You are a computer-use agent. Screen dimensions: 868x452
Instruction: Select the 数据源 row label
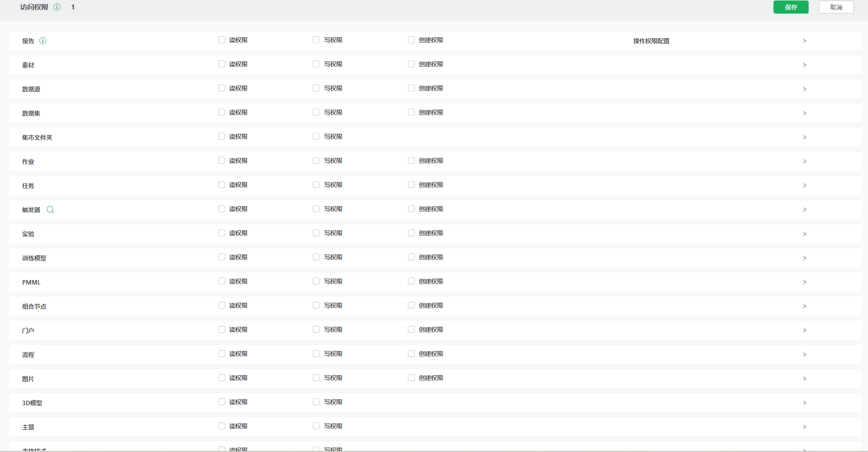[x=31, y=89]
